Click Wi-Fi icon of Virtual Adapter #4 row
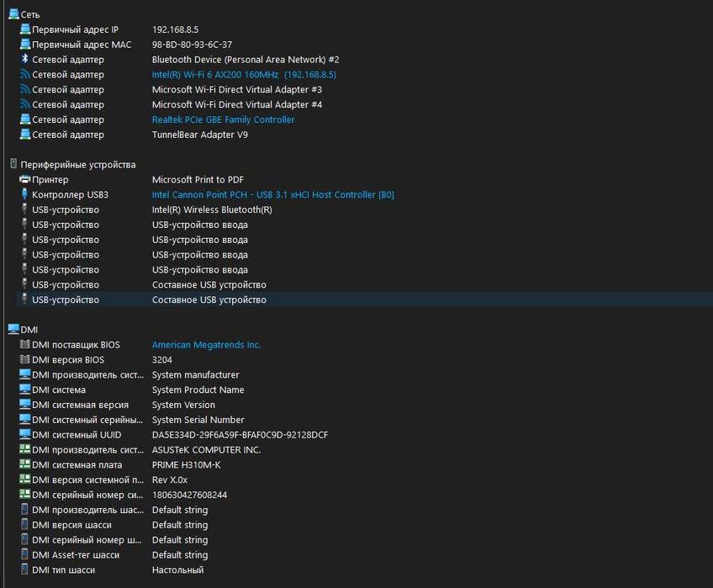The image size is (713, 588). (x=25, y=104)
